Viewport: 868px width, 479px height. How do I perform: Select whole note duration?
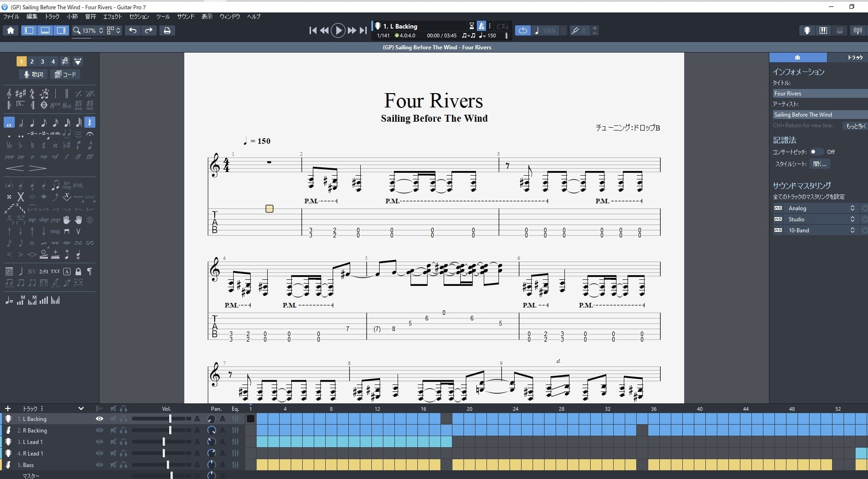pyautogui.click(x=9, y=123)
